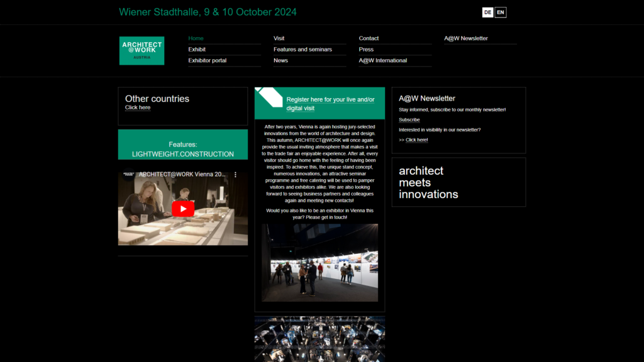The image size is (644, 362).
Task: Click the YouTube video title text
Action: click(182, 175)
